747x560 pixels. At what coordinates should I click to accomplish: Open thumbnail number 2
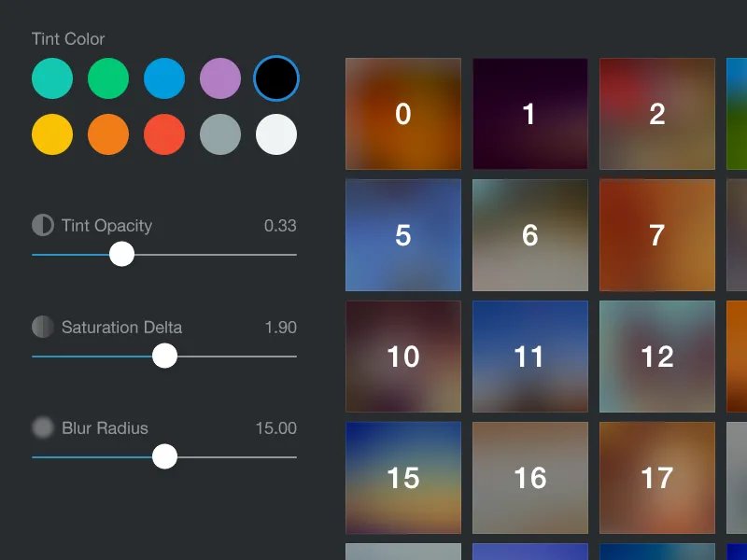tap(657, 114)
